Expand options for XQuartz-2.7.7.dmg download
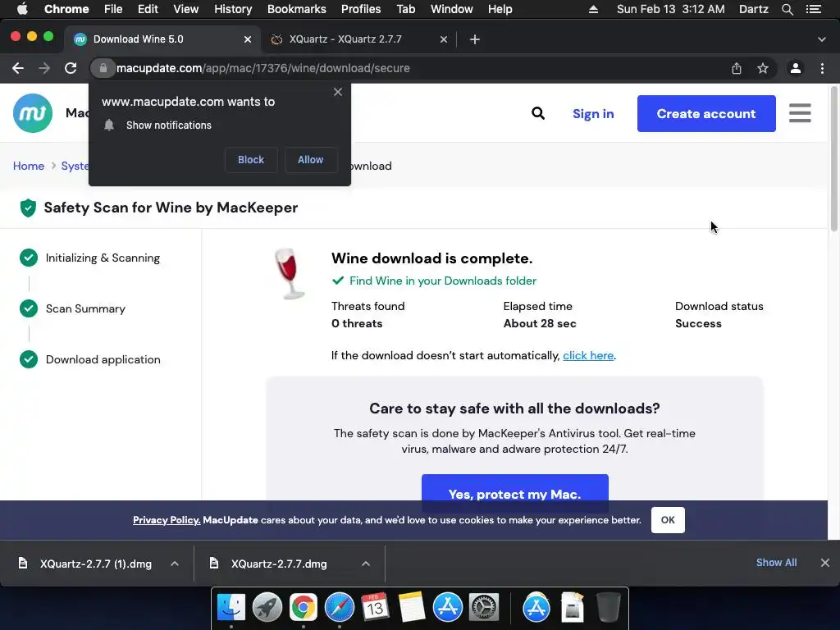This screenshot has height=630, width=840. tap(365, 564)
